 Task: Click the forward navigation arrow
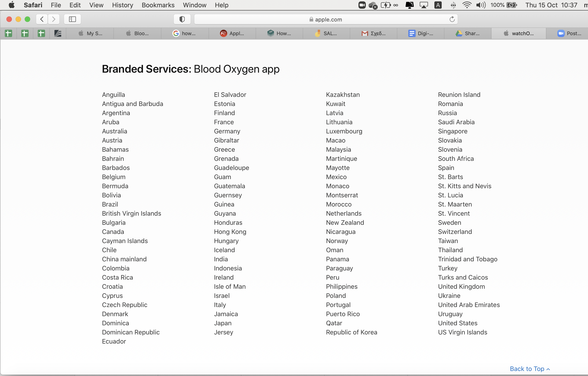tap(54, 19)
